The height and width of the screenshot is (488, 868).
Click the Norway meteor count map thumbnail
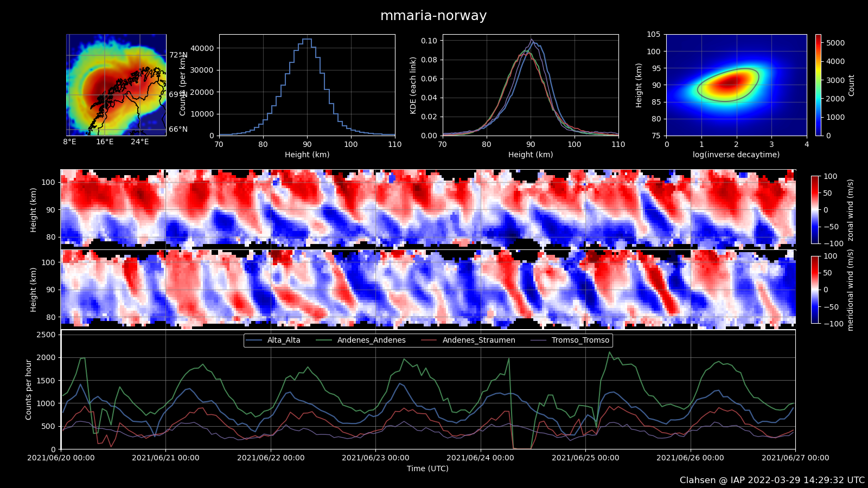[x=116, y=85]
